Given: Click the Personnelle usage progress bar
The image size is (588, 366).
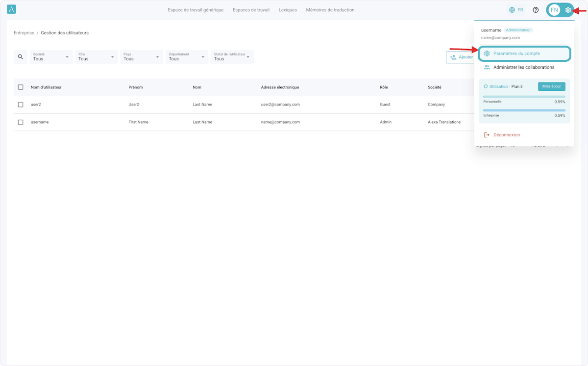Looking at the screenshot, I should (x=524, y=97).
